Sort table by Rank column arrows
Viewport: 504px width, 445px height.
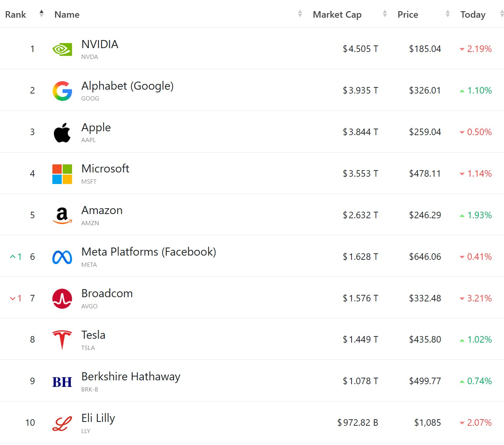coord(42,14)
